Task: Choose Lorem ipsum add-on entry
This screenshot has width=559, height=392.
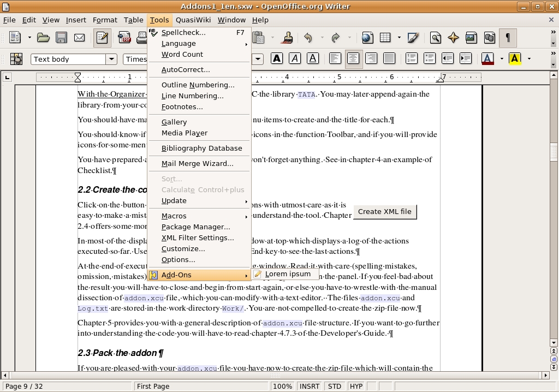Action: (287, 274)
